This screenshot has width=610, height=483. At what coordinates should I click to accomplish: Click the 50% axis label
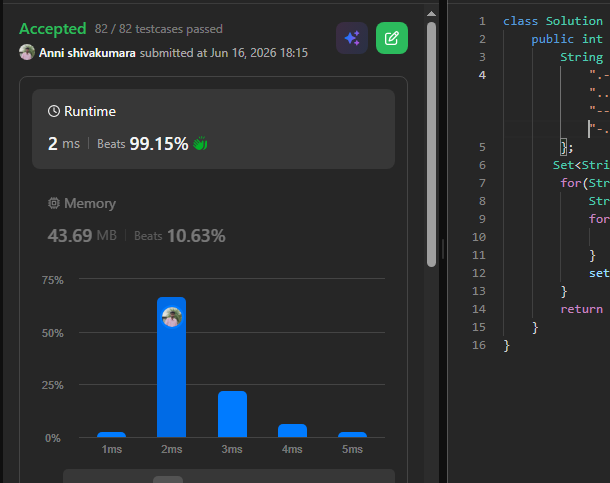coord(53,333)
